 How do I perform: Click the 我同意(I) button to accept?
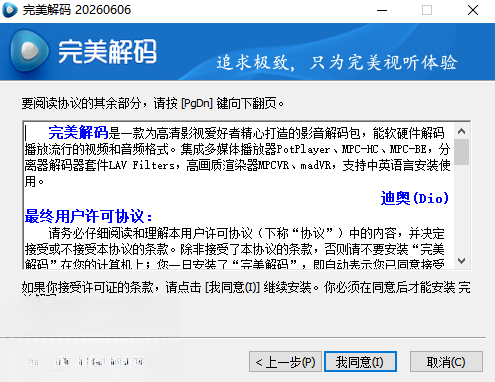click(360, 362)
